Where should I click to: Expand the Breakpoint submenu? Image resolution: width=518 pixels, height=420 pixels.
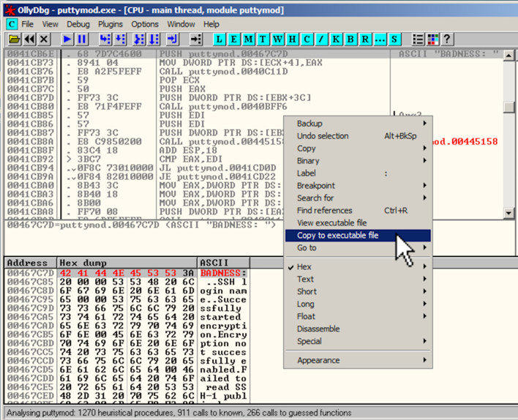click(316, 186)
